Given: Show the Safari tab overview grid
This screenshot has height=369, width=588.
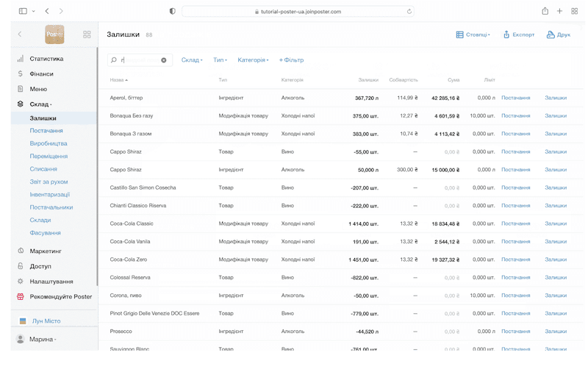Looking at the screenshot, I should pyautogui.click(x=574, y=11).
